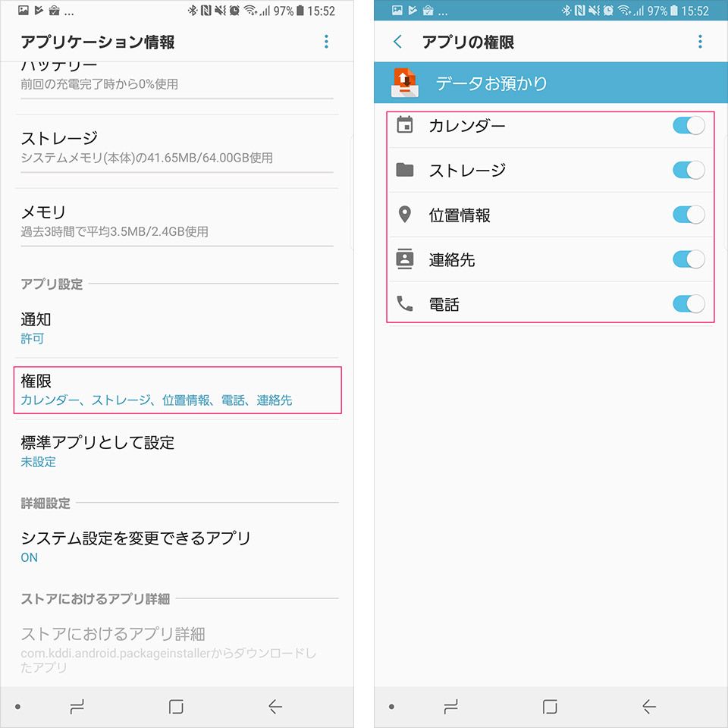This screenshot has height=728, width=728.
Task: Open the バッテリー usage entry at top
Action: click(x=177, y=80)
